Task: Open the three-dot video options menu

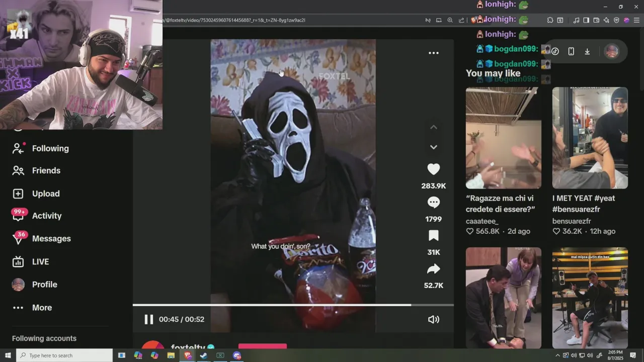Action: pos(433,53)
